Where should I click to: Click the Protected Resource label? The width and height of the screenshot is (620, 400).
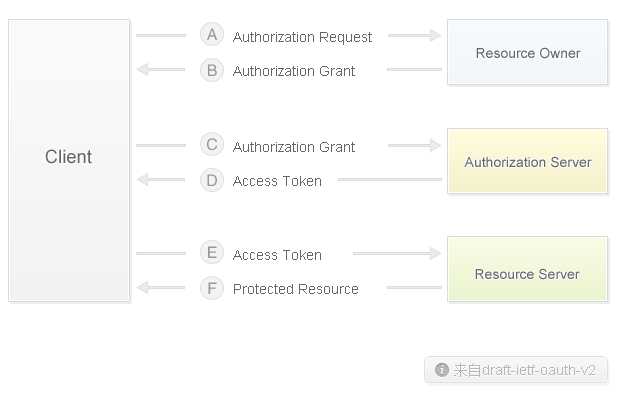point(296,289)
